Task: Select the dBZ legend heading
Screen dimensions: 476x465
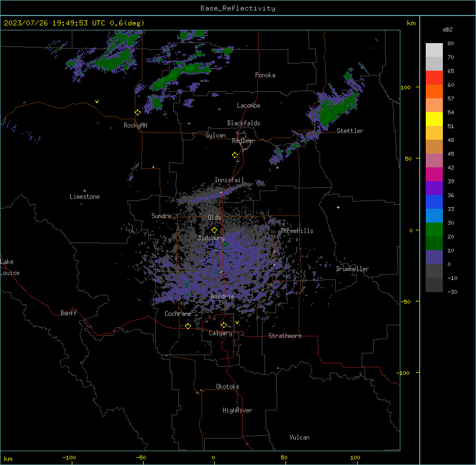Action: click(x=447, y=29)
